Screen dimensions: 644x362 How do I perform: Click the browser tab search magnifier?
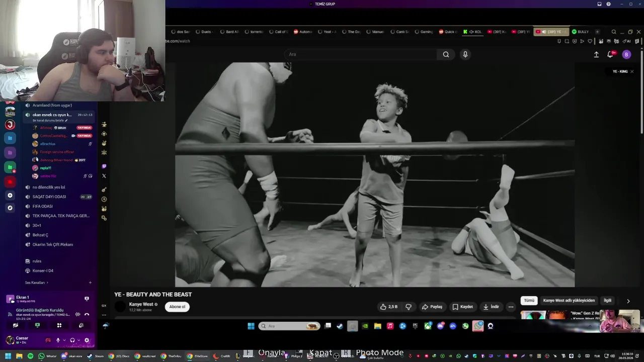(x=613, y=32)
